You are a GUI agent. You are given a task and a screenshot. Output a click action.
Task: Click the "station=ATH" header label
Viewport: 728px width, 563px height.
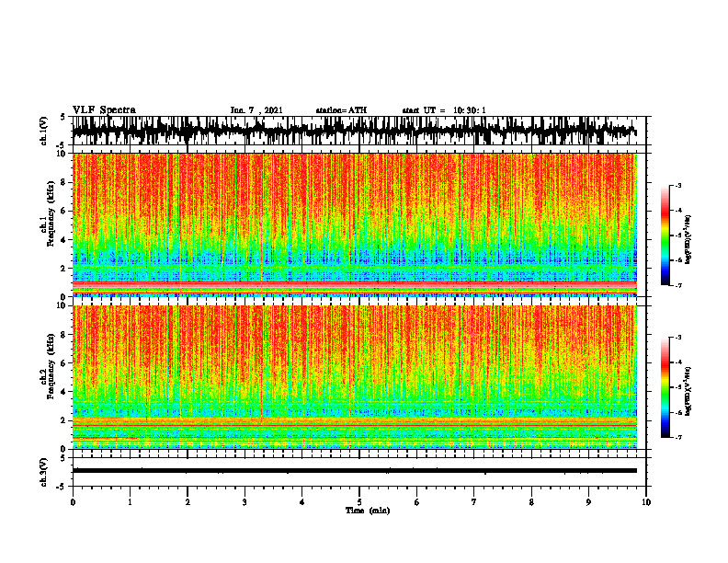[341, 110]
